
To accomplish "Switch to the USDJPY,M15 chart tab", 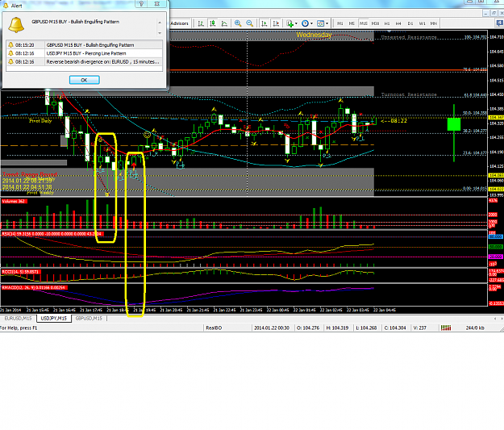I will tap(54, 319).
